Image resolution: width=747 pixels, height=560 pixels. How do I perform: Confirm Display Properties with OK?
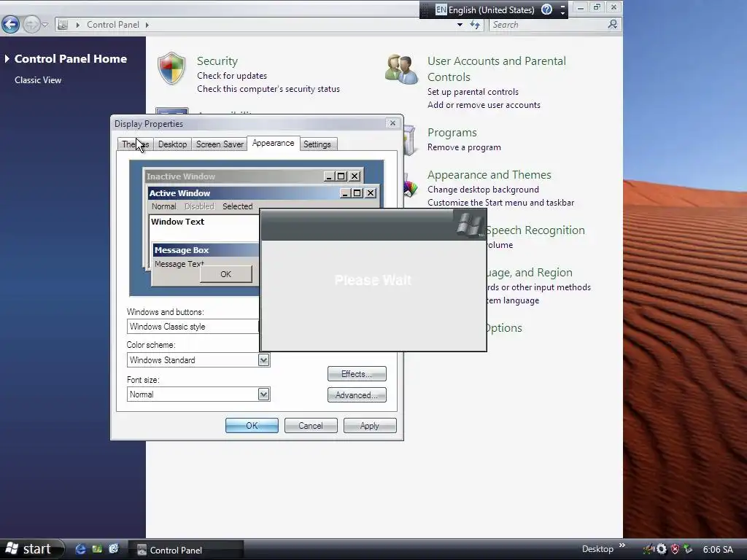point(252,426)
